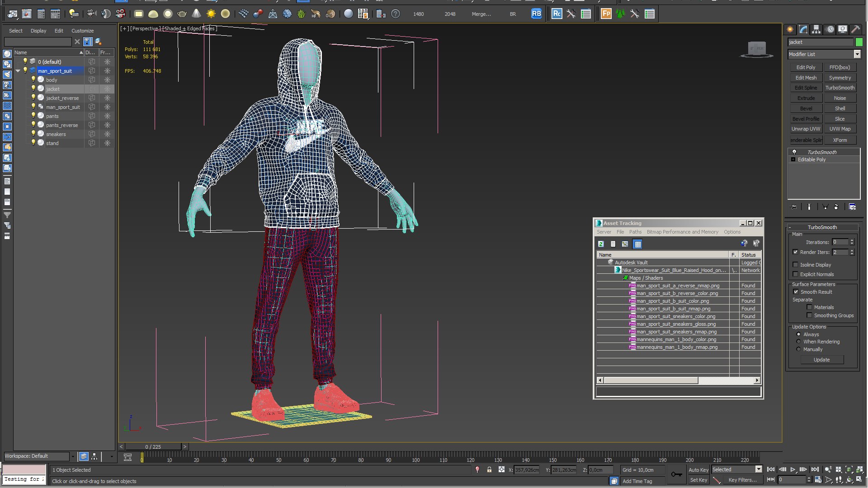Choose the Cone primitive icon
The width and height of the screenshot is (868, 488).
pos(197,14)
